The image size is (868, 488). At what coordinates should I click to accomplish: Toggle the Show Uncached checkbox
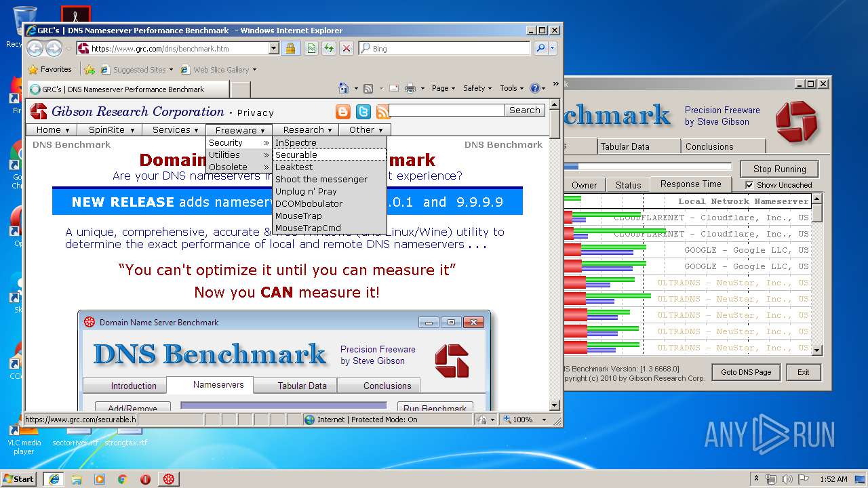tap(749, 185)
